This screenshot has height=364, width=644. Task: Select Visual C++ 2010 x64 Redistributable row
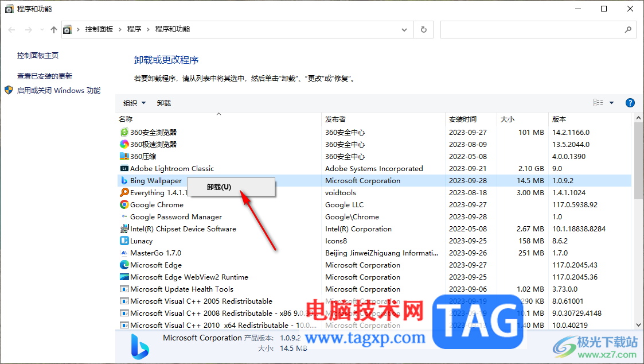tap(374, 326)
